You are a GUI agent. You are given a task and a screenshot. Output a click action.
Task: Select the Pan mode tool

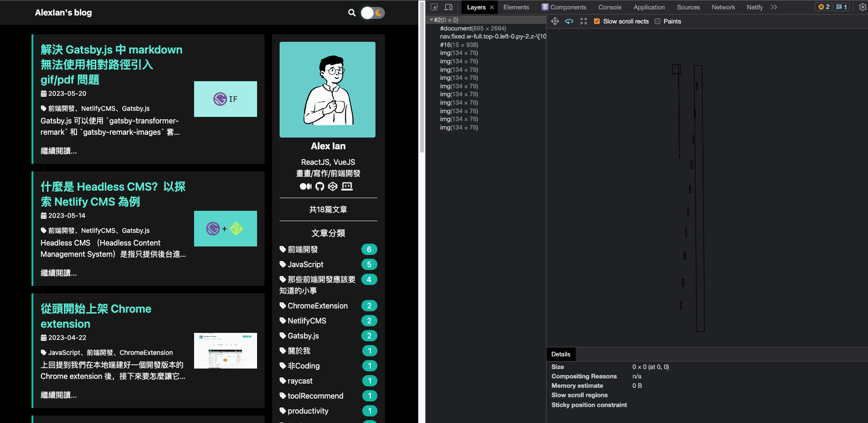click(555, 21)
